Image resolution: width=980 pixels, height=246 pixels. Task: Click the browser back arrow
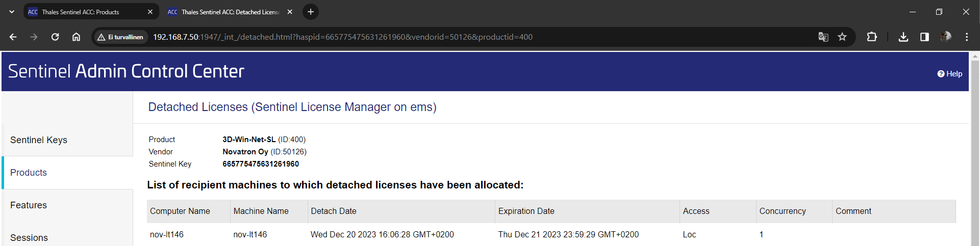pyautogui.click(x=13, y=37)
